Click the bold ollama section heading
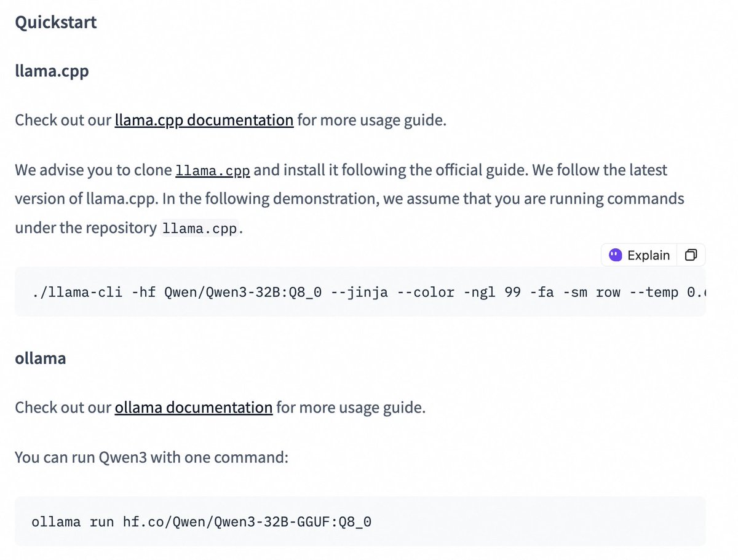The image size is (738, 560). tap(41, 358)
